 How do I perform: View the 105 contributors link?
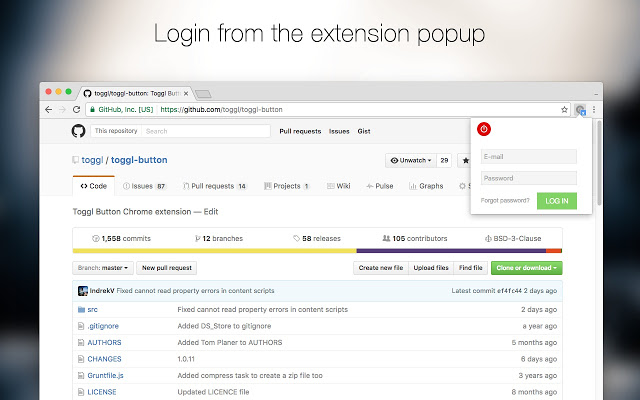415,238
